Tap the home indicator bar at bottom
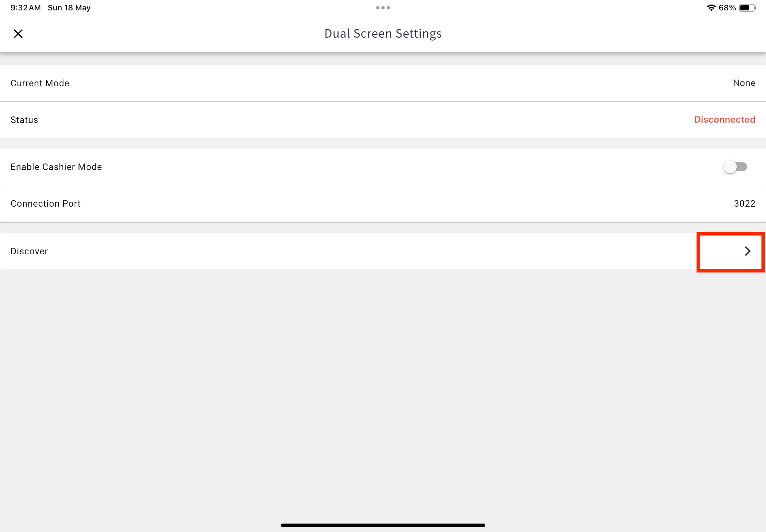Image resolution: width=766 pixels, height=532 pixels. (x=383, y=525)
